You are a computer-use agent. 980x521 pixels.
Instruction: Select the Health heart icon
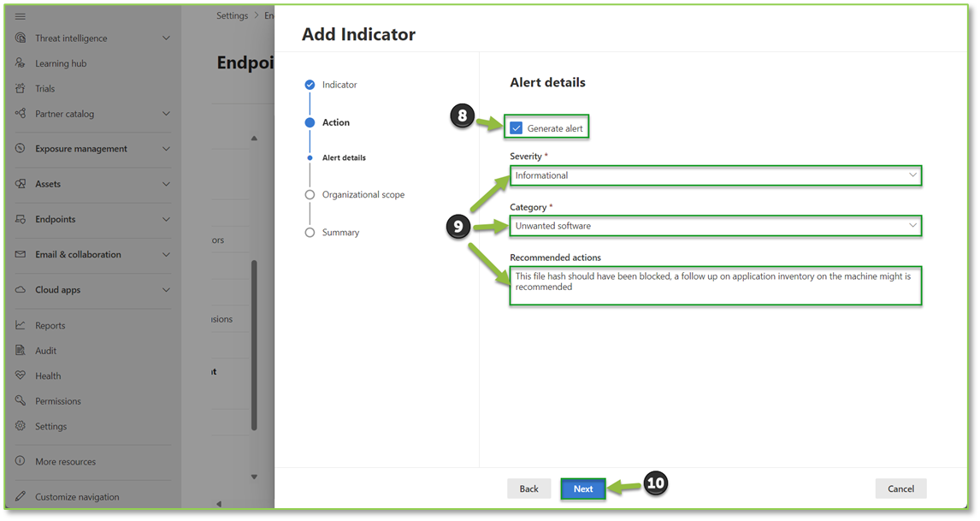19,375
